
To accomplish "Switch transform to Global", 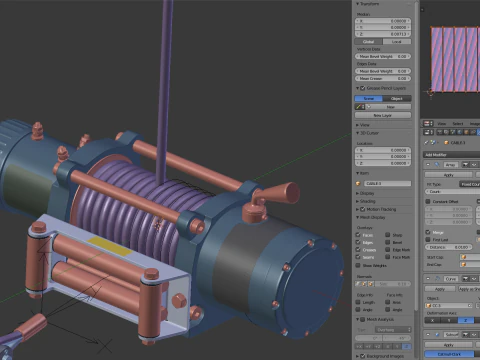I will point(368,42).
